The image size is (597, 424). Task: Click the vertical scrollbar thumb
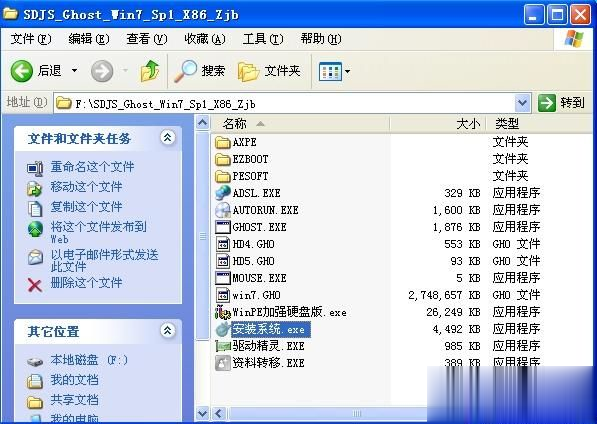[203, 235]
